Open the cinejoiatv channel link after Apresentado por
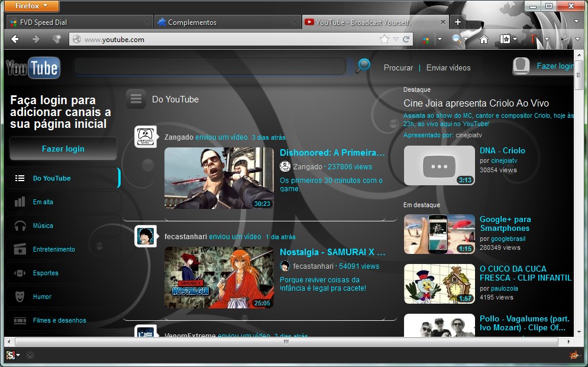The width and height of the screenshot is (588, 367). click(x=469, y=135)
